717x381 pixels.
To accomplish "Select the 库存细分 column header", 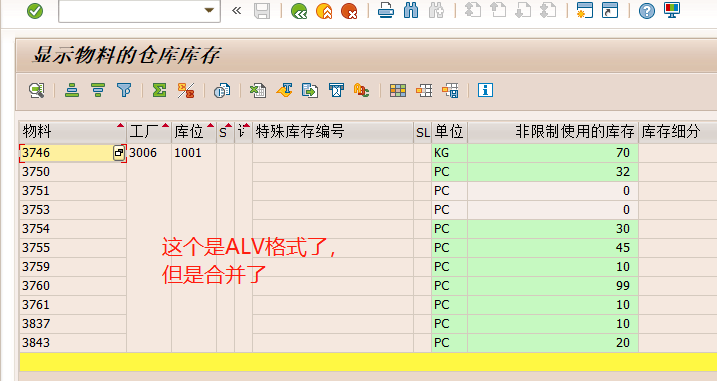I will (x=678, y=132).
